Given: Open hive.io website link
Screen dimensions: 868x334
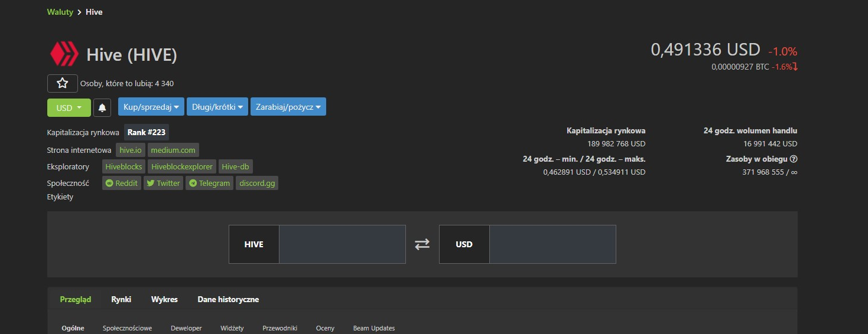Looking at the screenshot, I should pyautogui.click(x=131, y=150).
